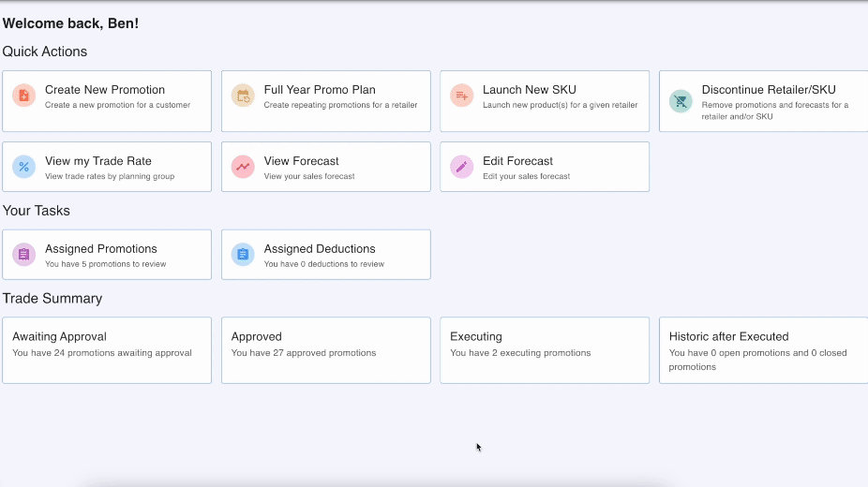Click the Your Tasks section heading
The image size is (868, 487).
pos(36,211)
